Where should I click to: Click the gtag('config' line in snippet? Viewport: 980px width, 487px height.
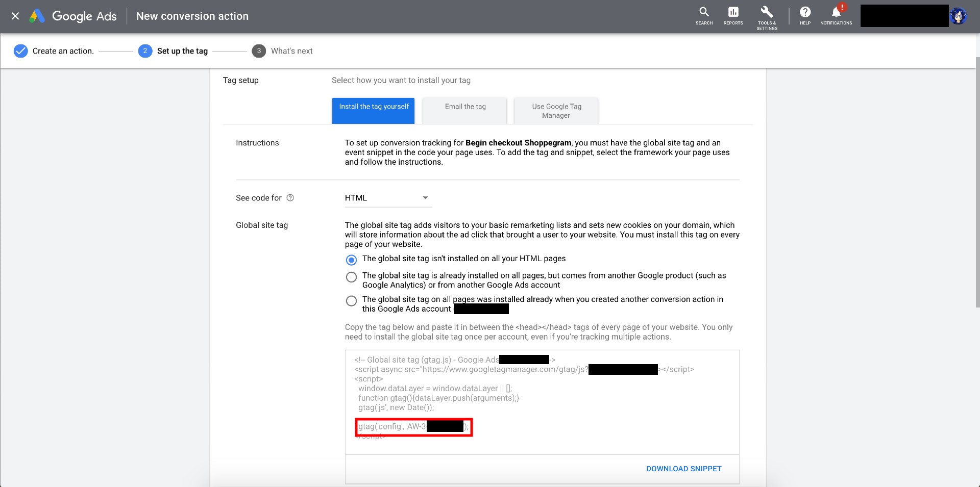[413, 427]
